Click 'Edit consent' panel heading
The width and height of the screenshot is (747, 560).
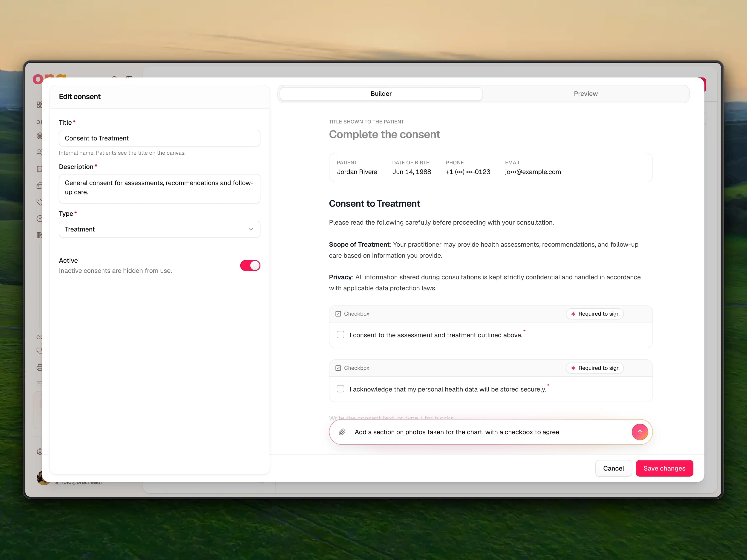pos(80,97)
